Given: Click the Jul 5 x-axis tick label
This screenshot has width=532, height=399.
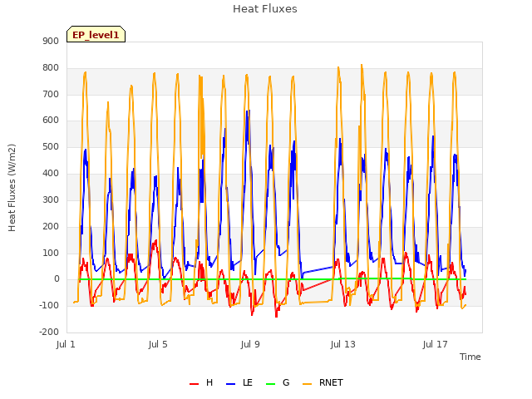Looking at the screenshot, I should [158, 345].
